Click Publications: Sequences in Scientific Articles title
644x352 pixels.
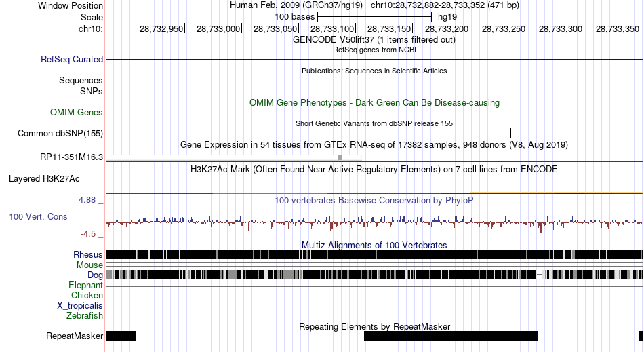click(x=374, y=71)
